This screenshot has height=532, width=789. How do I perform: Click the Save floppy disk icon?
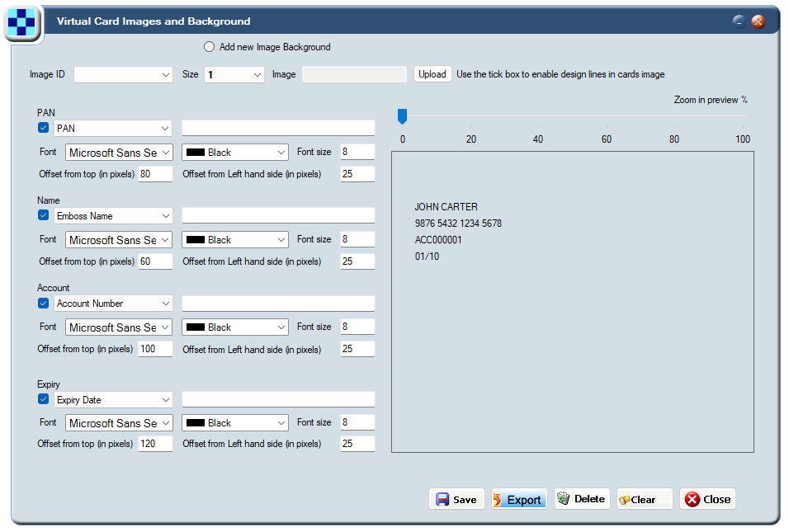(x=442, y=499)
